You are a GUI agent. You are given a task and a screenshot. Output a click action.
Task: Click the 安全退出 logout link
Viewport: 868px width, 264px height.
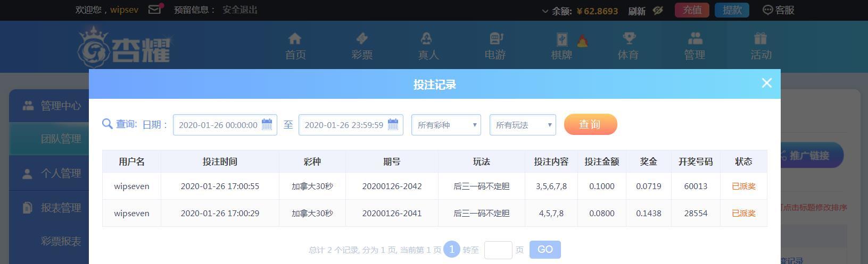(x=240, y=10)
